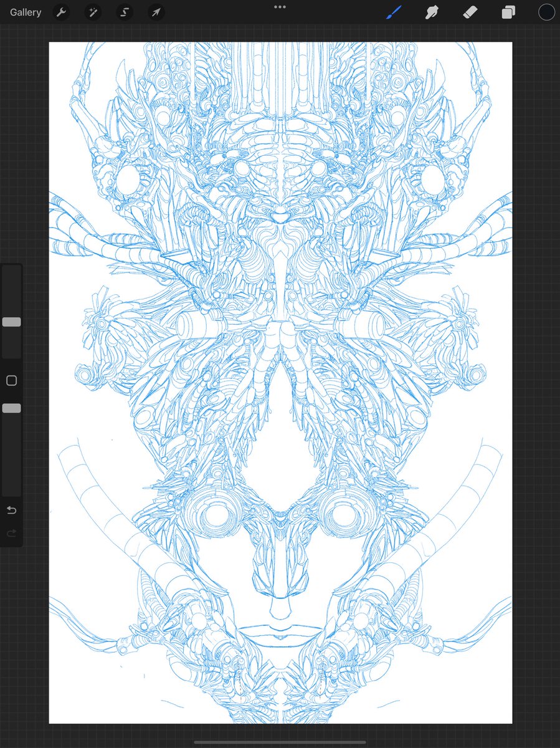The height and width of the screenshot is (748, 560).
Task: Tap the three-dot multitasking menu
Action: pos(280,7)
